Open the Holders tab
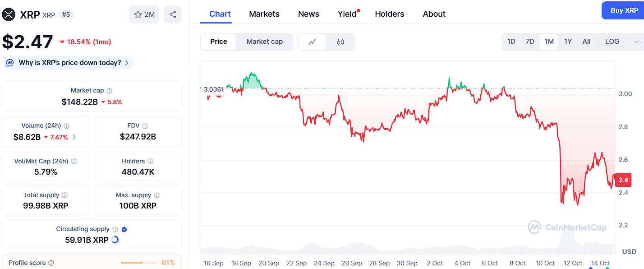This screenshot has height=269, width=644. (390, 14)
